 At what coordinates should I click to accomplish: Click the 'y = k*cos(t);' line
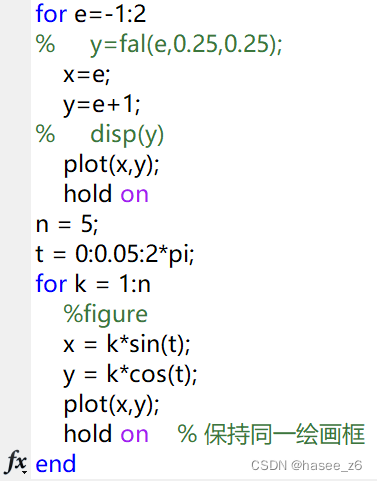(130, 375)
